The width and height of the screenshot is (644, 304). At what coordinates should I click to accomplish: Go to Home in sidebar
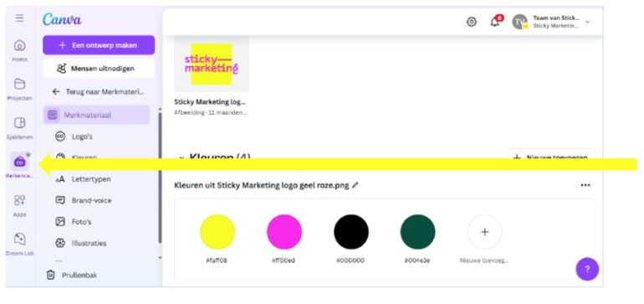[x=20, y=50]
